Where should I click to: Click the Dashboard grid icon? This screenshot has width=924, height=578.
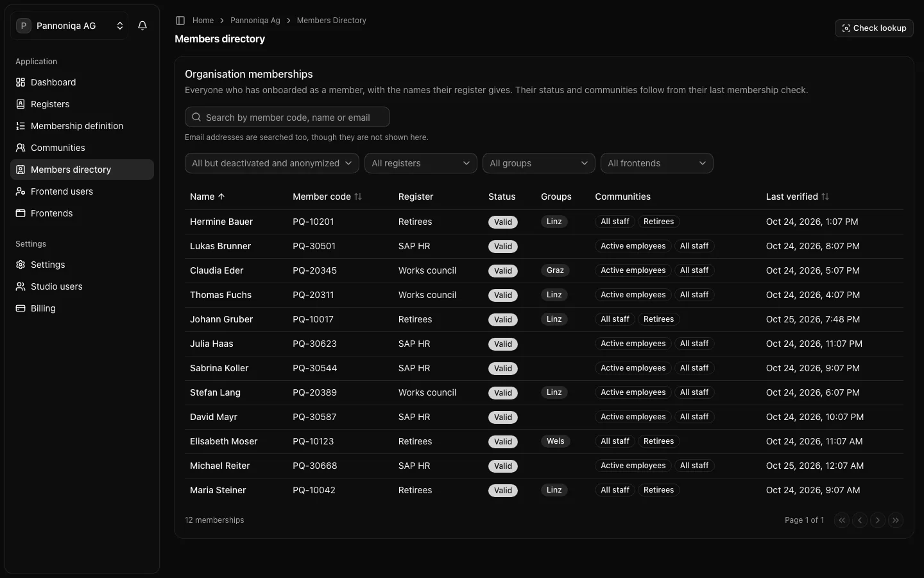point(21,82)
